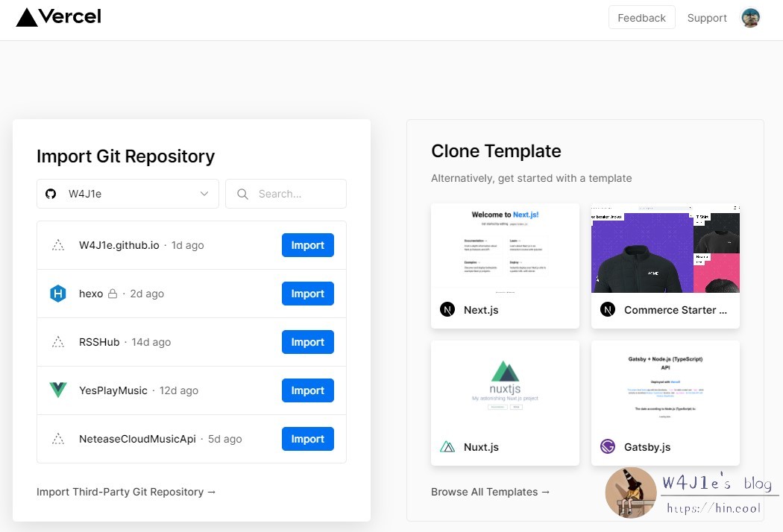Click the magnifier icon in the search box
This screenshot has height=532, width=783.
click(242, 194)
